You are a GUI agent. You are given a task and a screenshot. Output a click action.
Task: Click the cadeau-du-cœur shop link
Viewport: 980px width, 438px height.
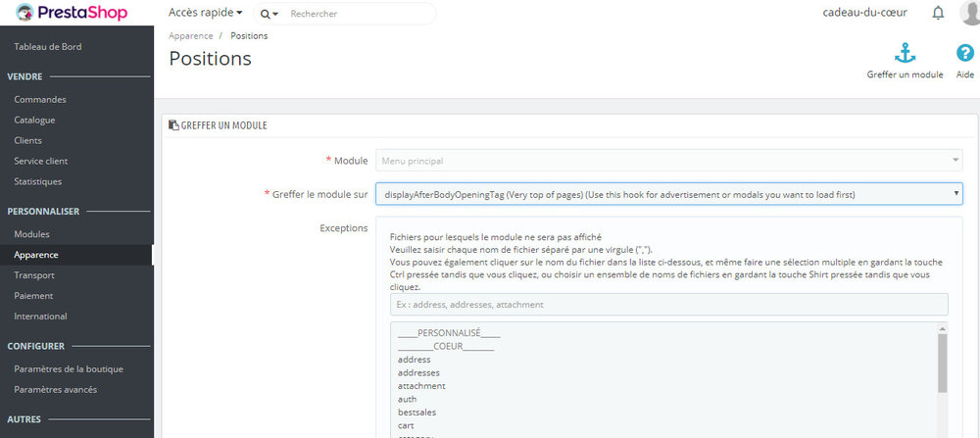865,13
